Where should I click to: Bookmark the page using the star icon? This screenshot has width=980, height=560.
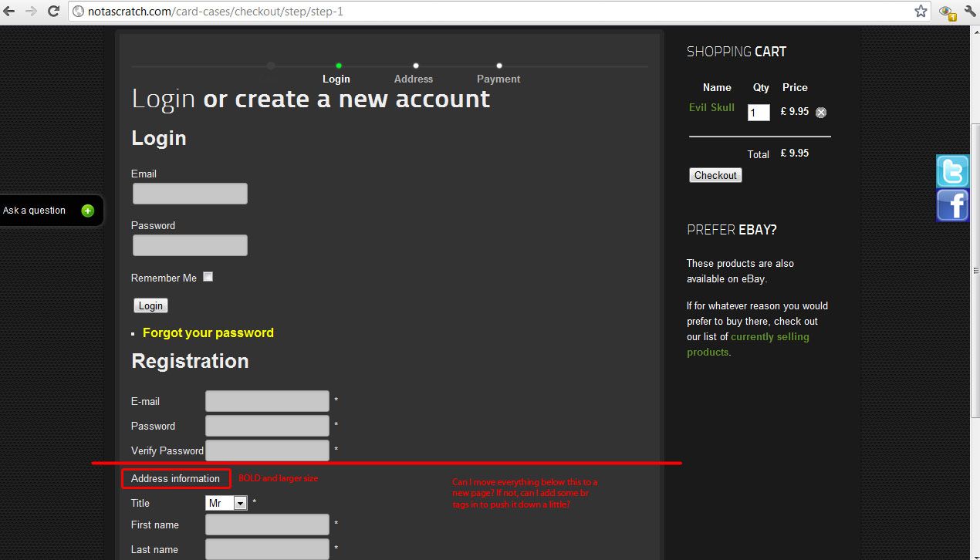point(921,11)
